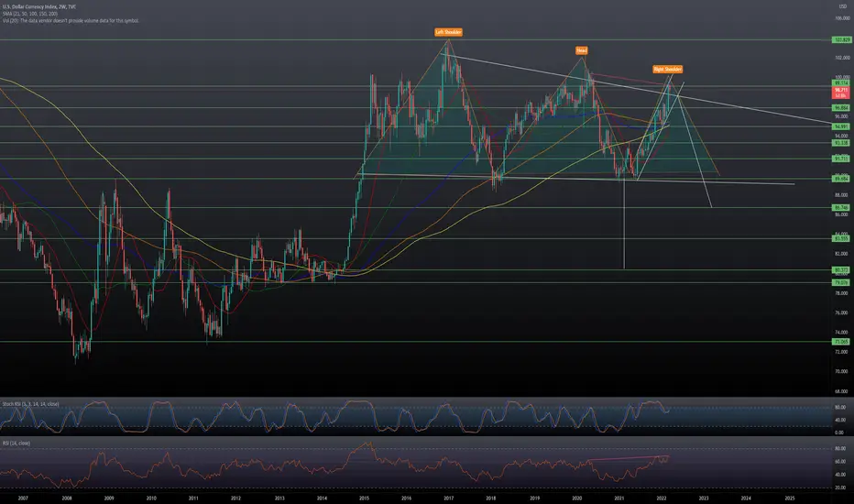Click the 'U.S. Dollar Currency Index, 2W, TVC' title
The height and width of the screenshot is (504, 854).
point(38,6)
